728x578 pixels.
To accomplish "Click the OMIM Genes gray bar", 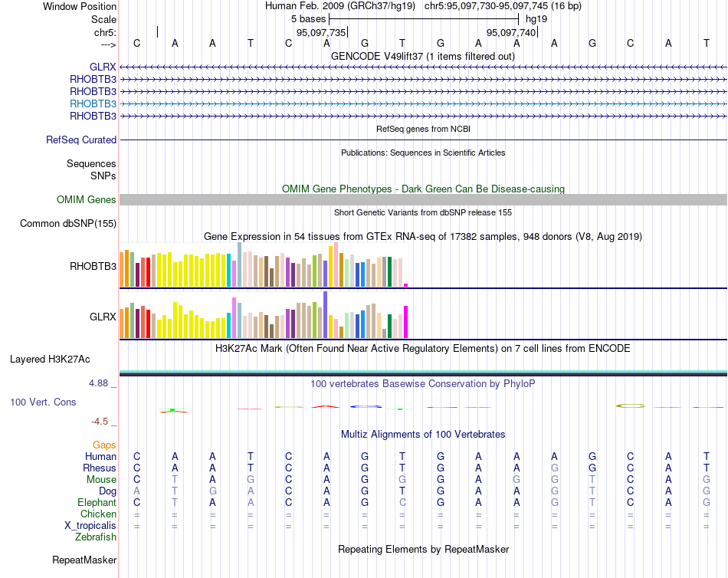I will point(423,200).
